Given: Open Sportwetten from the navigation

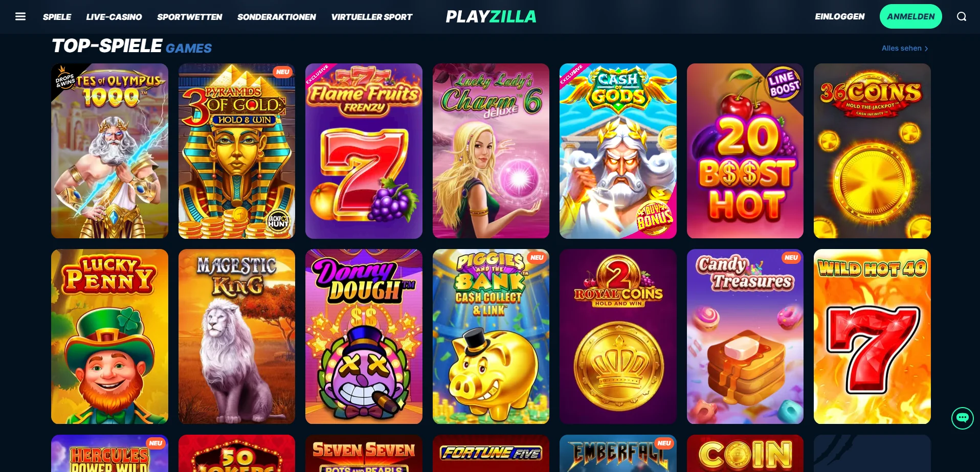Looking at the screenshot, I should [190, 17].
